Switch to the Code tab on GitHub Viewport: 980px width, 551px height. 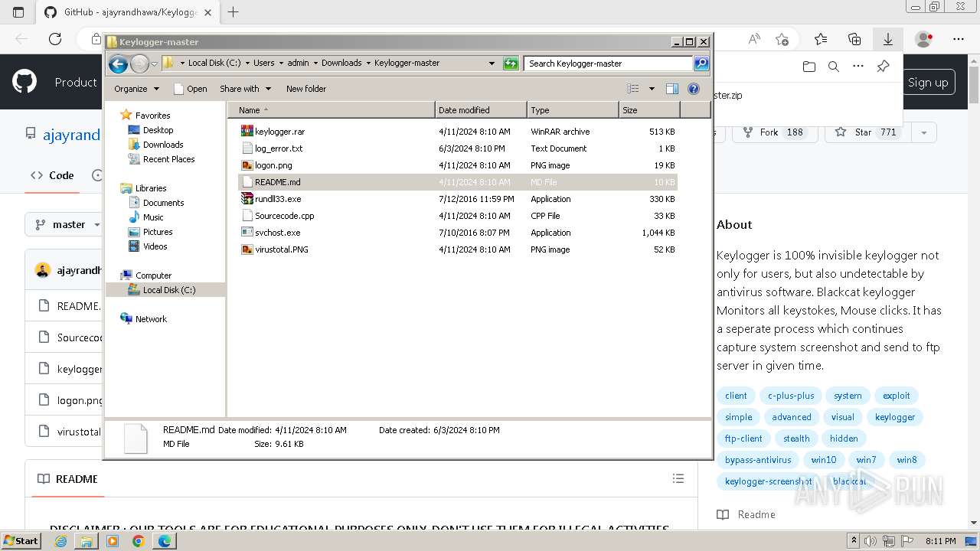coord(52,175)
